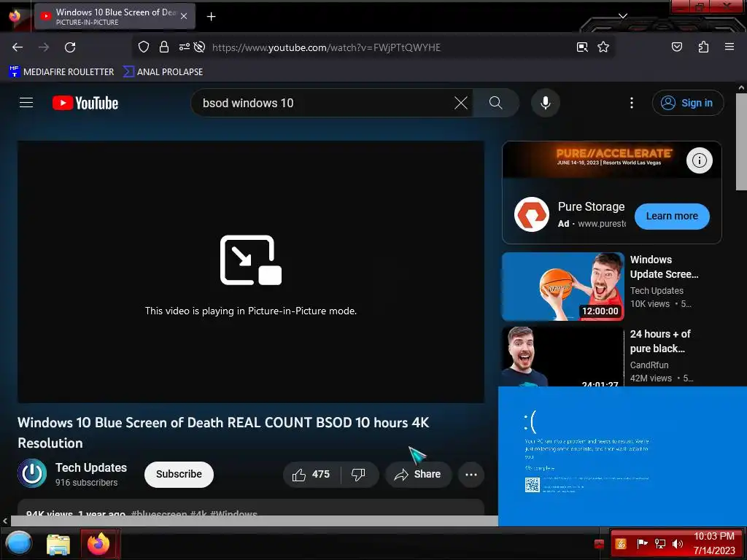Toggle the Picture-in-Picture icon in address bar
The height and width of the screenshot is (560, 747).
tap(582, 47)
